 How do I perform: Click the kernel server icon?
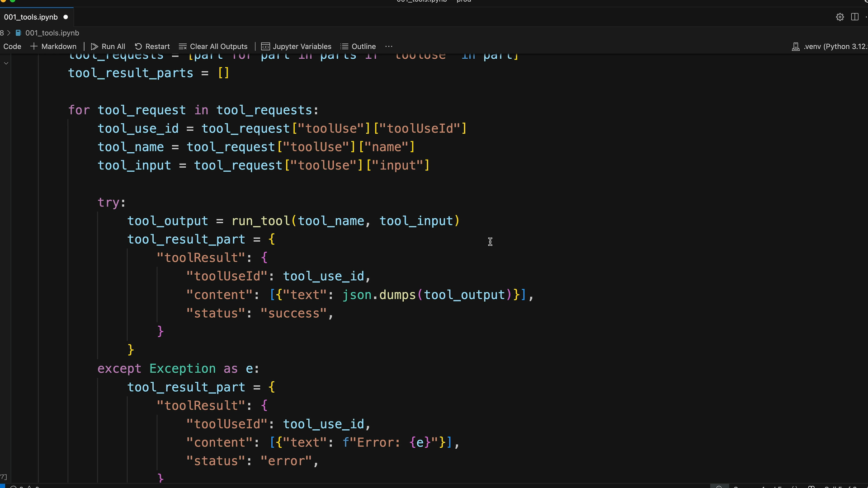[x=796, y=47]
